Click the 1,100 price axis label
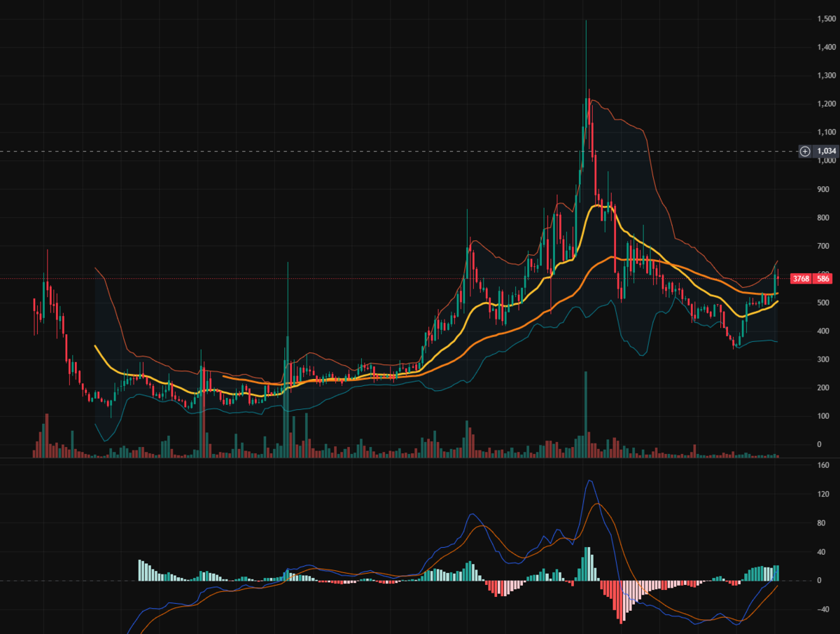Image resolution: width=840 pixels, height=634 pixels. click(827, 132)
